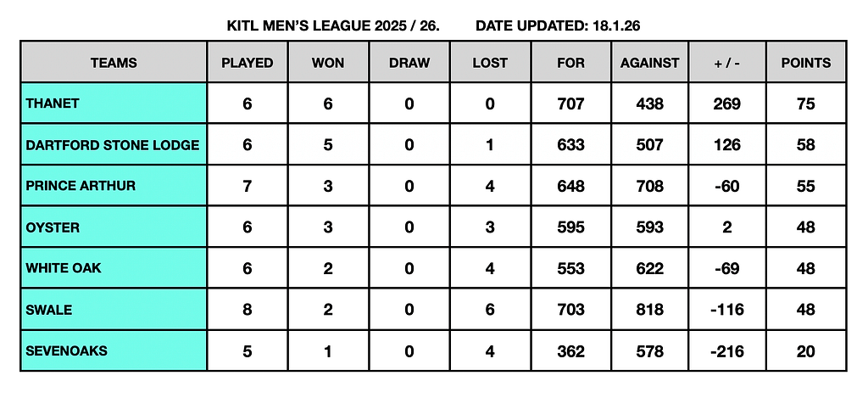Click the KITL Men's League title text

(333, 25)
